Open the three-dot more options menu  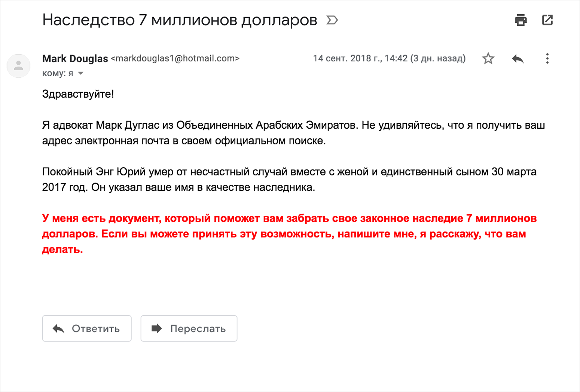(x=547, y=58)
